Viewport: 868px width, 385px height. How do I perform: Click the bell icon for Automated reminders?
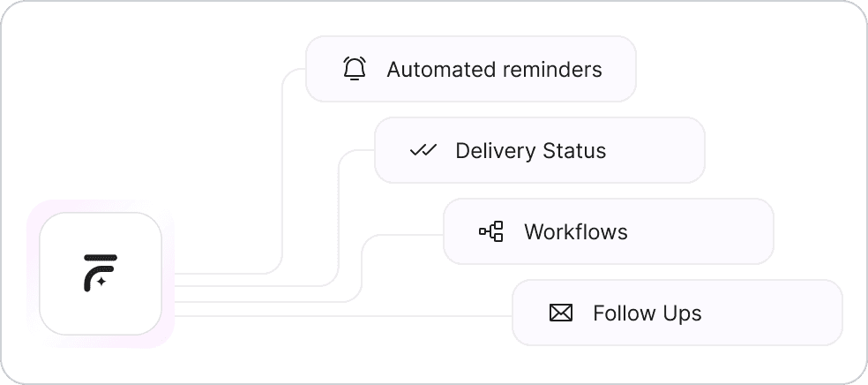354,69
